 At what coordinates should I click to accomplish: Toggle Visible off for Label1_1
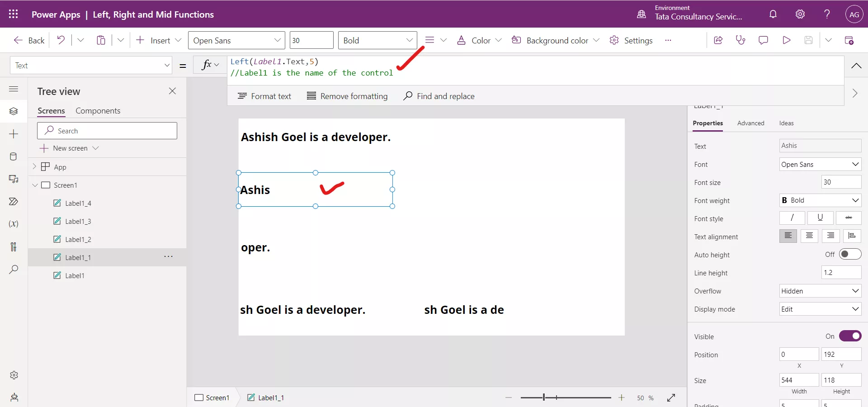850,336
